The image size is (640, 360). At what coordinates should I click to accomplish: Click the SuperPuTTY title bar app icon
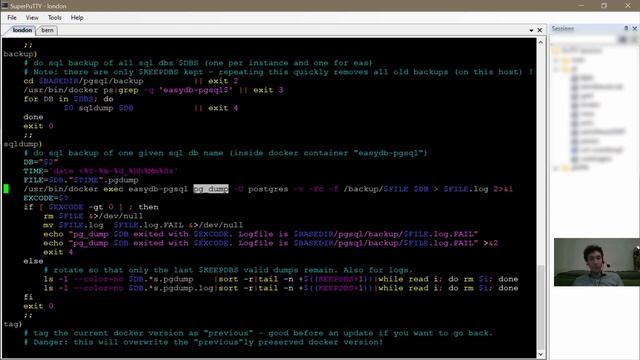4,6
